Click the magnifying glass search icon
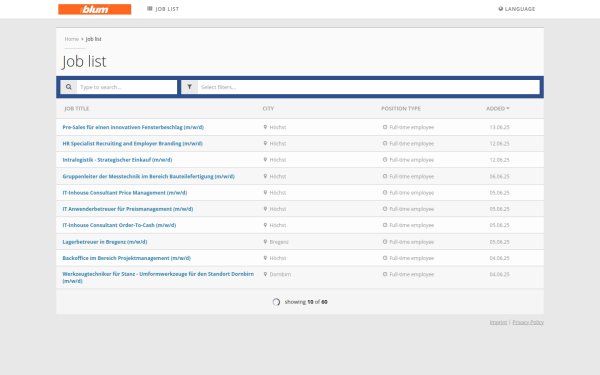Image resolution: width=600 pixels, height=375 pixels. [68, 87]
